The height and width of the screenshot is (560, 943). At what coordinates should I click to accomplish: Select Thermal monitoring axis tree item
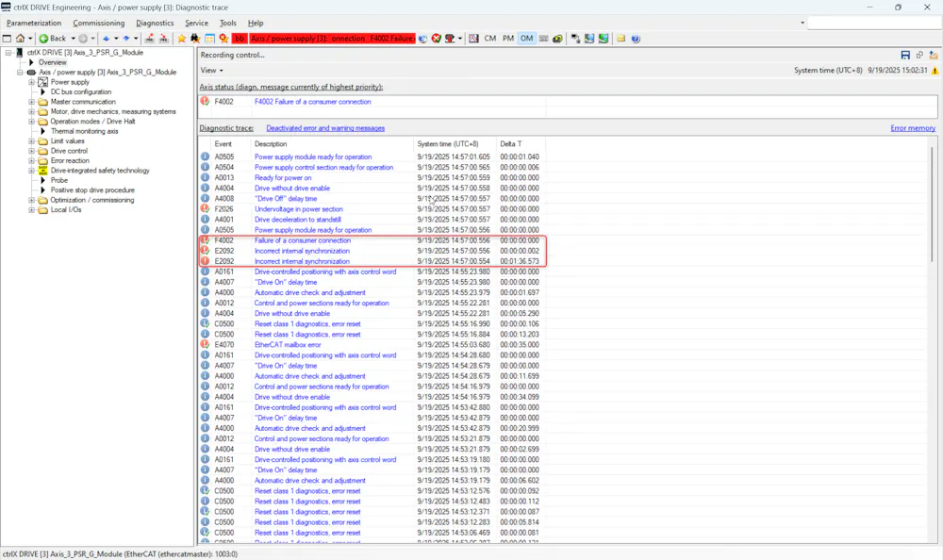tap(84, 131)
